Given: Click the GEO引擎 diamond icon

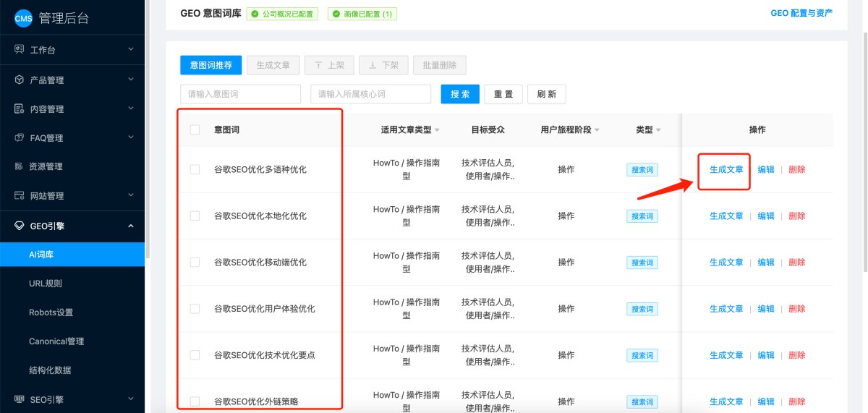Looking at the screenshot, I should [20, 226].
